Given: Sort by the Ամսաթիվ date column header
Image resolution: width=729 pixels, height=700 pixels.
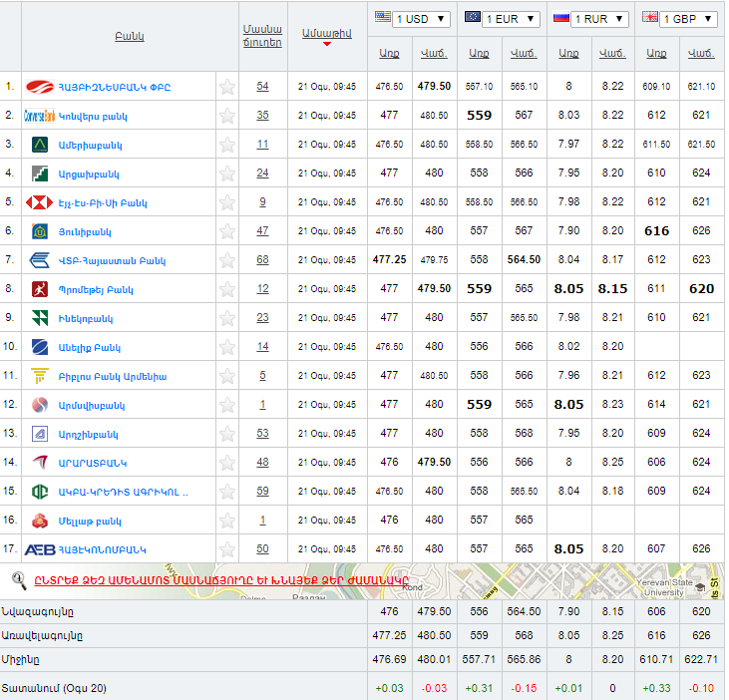Looking at the screenshot, I should [326, 33].
